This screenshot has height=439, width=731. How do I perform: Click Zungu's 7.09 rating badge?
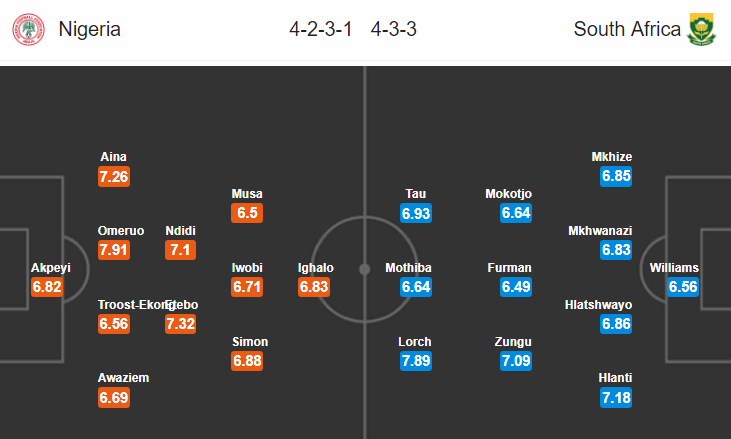click(x=516, y=361)
